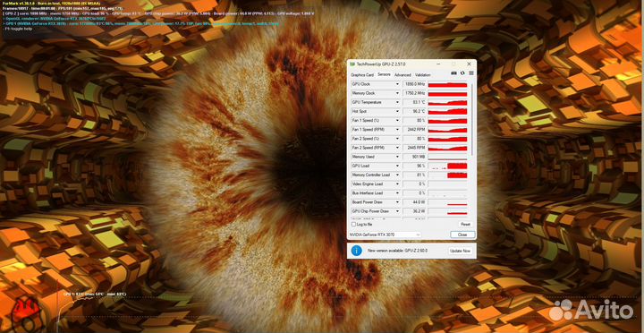Click the 1890.0 MHz GPU Clock value
The image size is (644, 333).
click(x=414, y=84)
